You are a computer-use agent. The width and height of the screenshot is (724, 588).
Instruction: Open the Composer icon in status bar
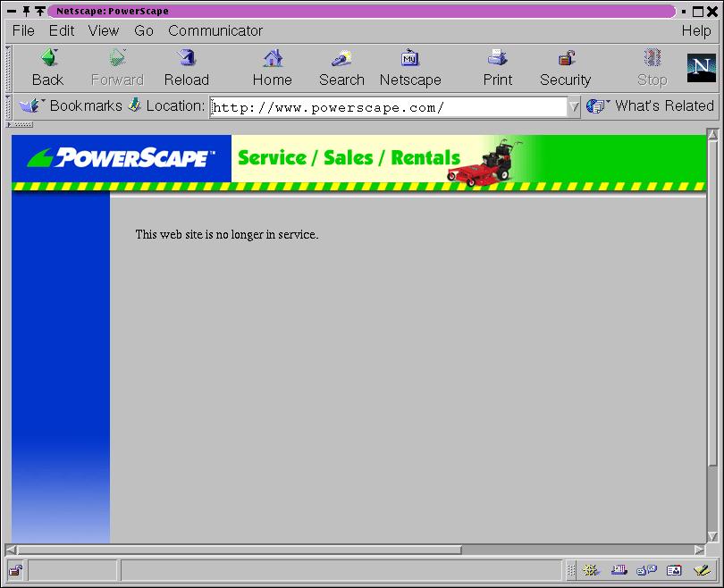[702, 570]
